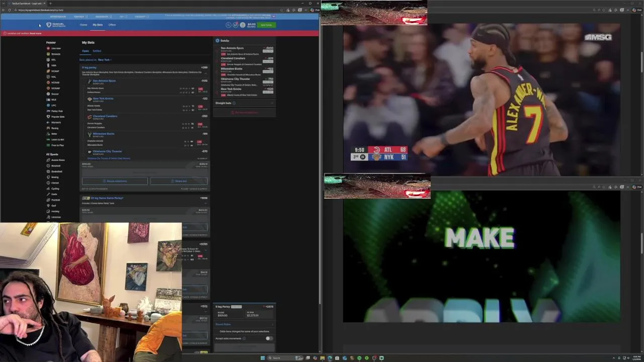Switch to Sportsbook product tab

tap(58, 17)
